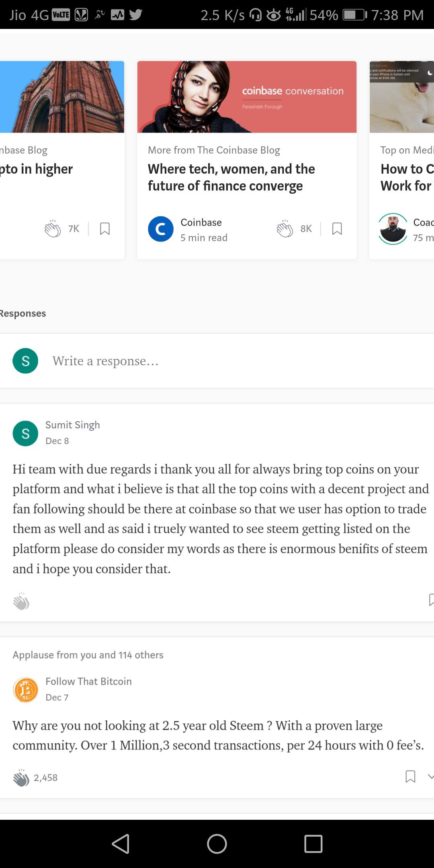Viewport: 434px width, 868px height.
Task: Bookmark the crypto in higher education card
Action: 105,229
